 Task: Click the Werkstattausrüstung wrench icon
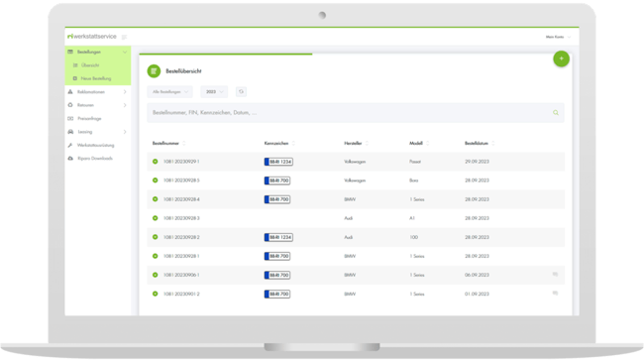tap(70, 145)
